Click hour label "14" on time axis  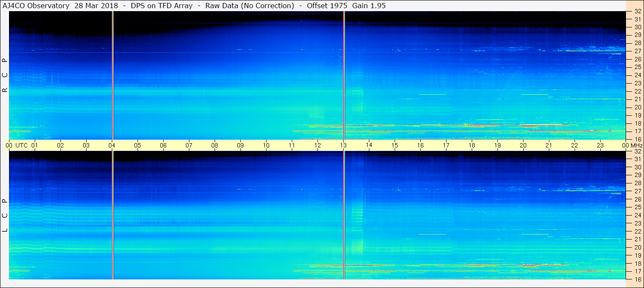coord(369,145)
